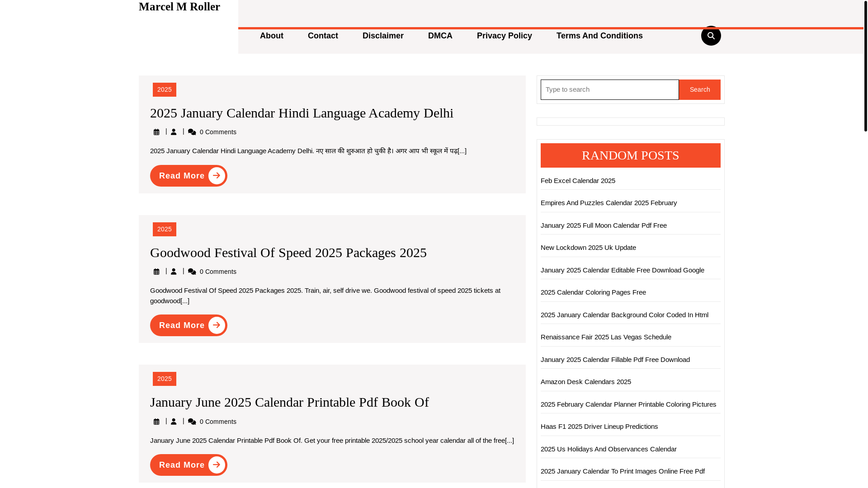The image size is (868, 488).
Task: Open 2025 Us Holidays And Observances Calendar
Action: pyautogui.click(x=609, y=449)
